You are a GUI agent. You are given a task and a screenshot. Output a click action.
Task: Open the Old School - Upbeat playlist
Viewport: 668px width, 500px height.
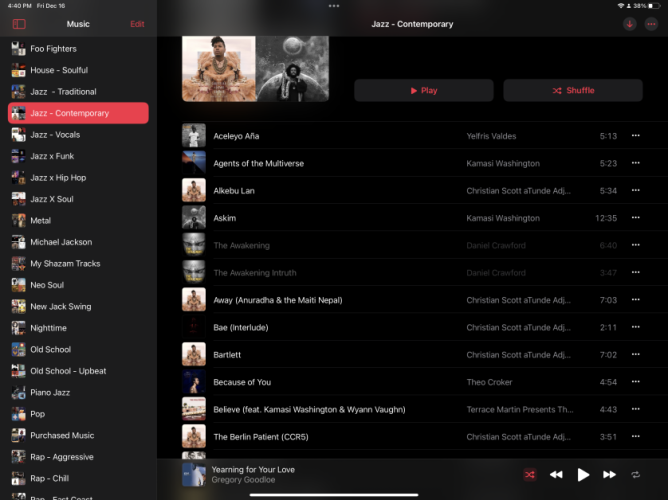[78, 371]
